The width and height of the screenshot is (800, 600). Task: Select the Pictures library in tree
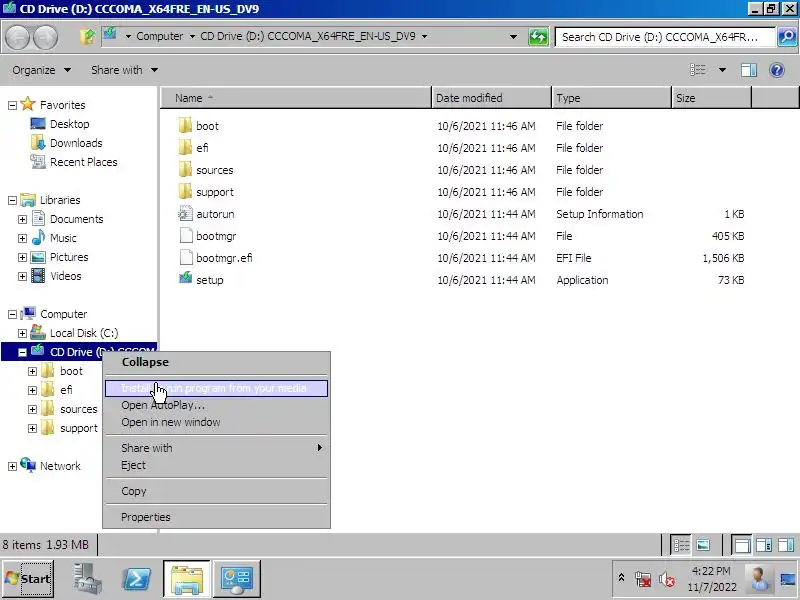pos(69,257)
